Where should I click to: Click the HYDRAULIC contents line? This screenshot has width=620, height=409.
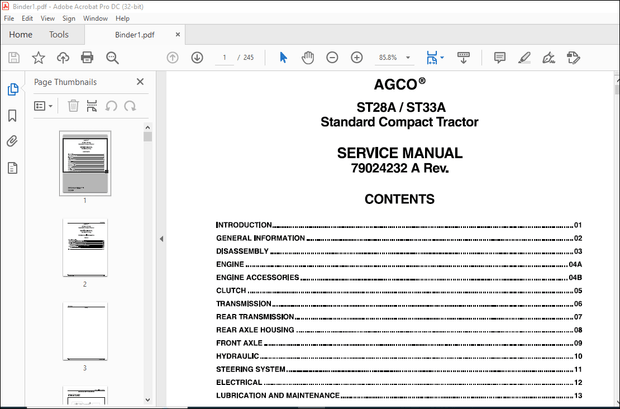[x=399, y=356]
